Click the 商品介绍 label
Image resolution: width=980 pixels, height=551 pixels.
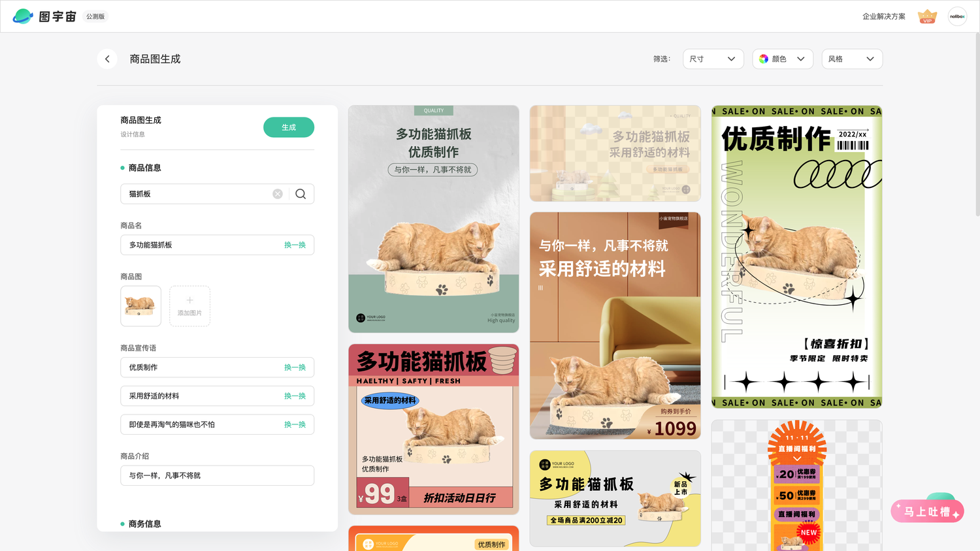(x=135, y=456)
